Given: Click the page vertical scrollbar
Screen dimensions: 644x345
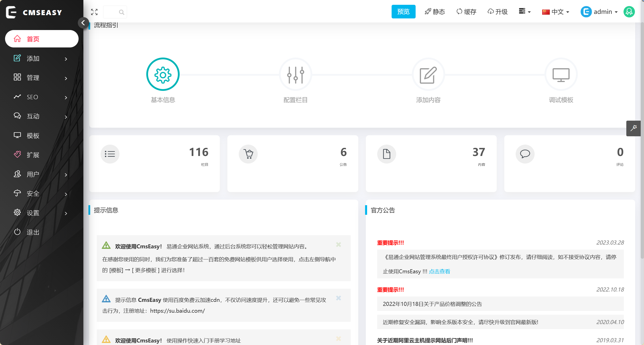Looking at the screenshot, I should [x=642, y=140].
